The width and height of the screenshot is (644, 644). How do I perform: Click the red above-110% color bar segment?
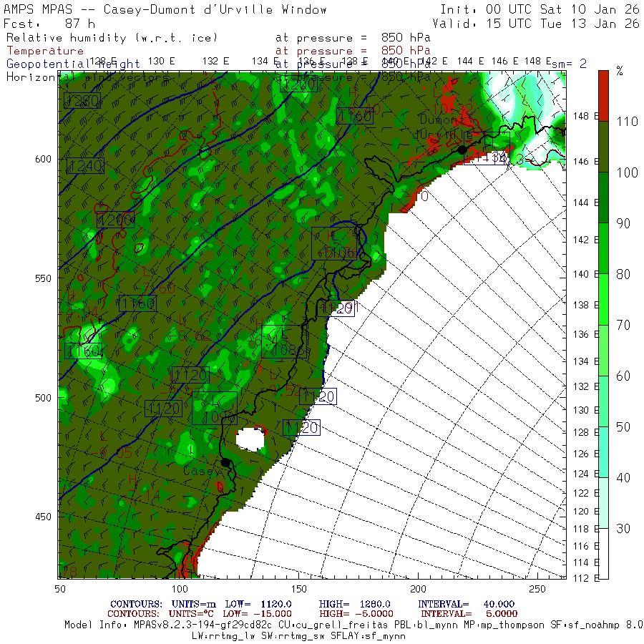(603, 96)
